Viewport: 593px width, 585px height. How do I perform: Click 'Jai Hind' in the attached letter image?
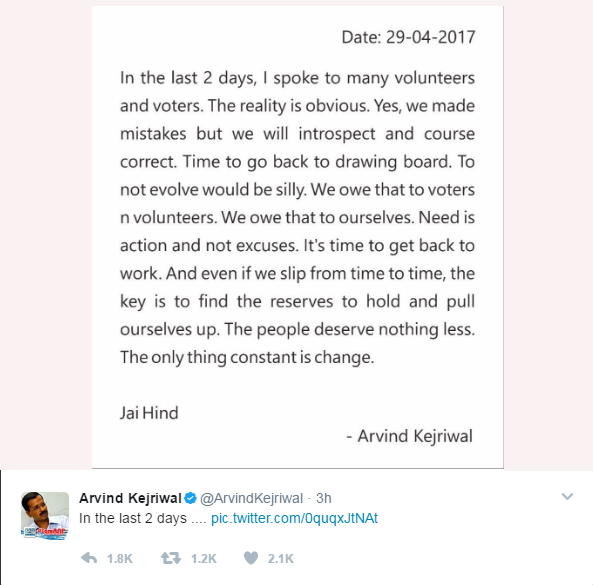tap(149, 413)
